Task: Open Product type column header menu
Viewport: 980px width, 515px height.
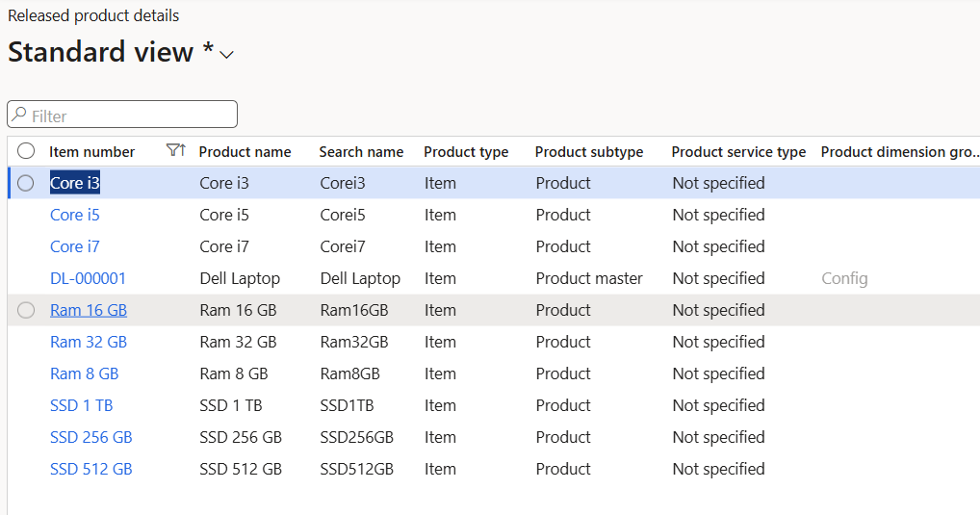Action: coord(466,152)
